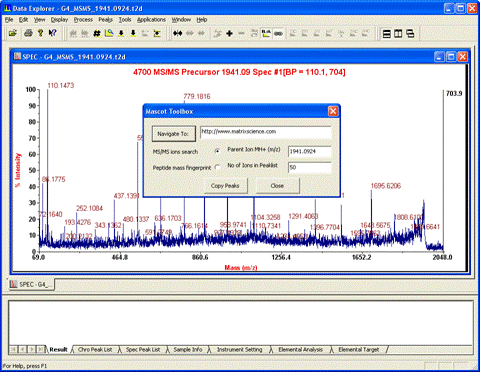Click the hash symbol toolbar icon

coord(97,33)
